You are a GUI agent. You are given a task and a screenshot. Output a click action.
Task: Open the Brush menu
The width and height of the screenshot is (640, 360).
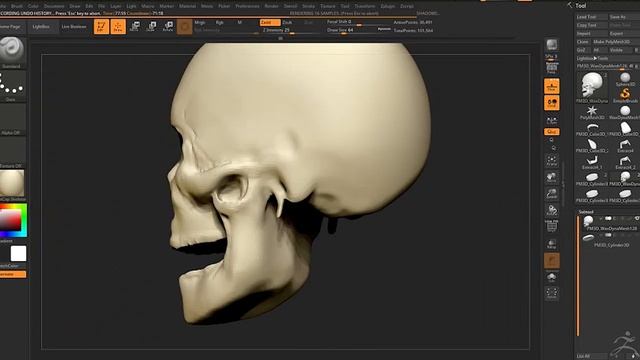pyautogui.click(x=17, y=6)
